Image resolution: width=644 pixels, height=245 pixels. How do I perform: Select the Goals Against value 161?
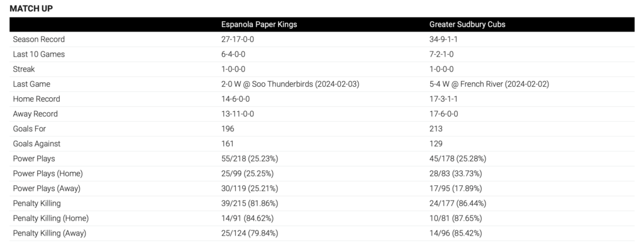point(228,144)
